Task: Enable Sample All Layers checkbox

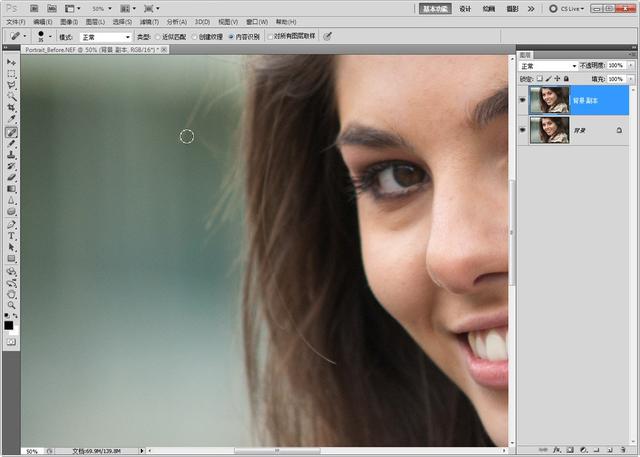Action: pos(270,37)
